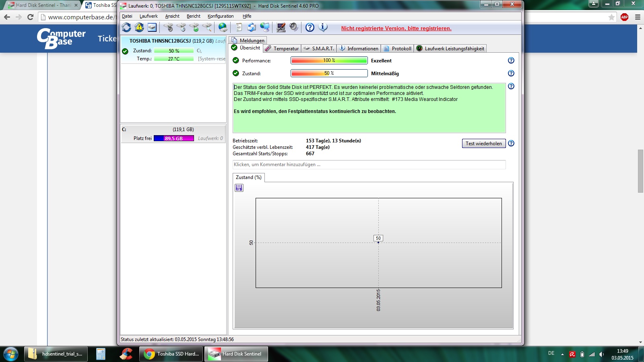
Task: Switch to the S.M.A.R.T. tab
Action: tap(319, 48)
